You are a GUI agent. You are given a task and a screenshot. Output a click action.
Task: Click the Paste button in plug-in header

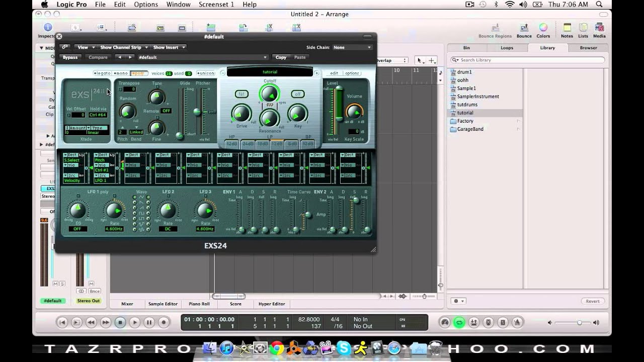coord(300,57)
